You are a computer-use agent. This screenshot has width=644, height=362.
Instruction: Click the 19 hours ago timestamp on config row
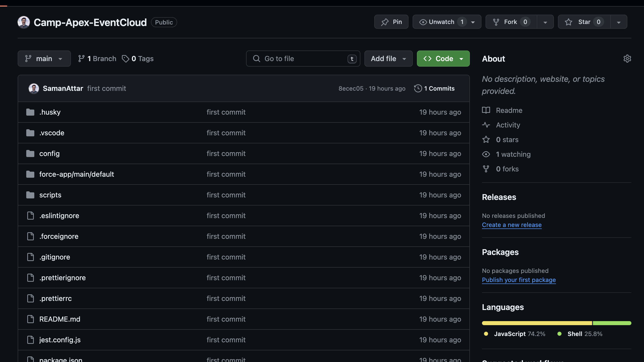coord(440,153)
